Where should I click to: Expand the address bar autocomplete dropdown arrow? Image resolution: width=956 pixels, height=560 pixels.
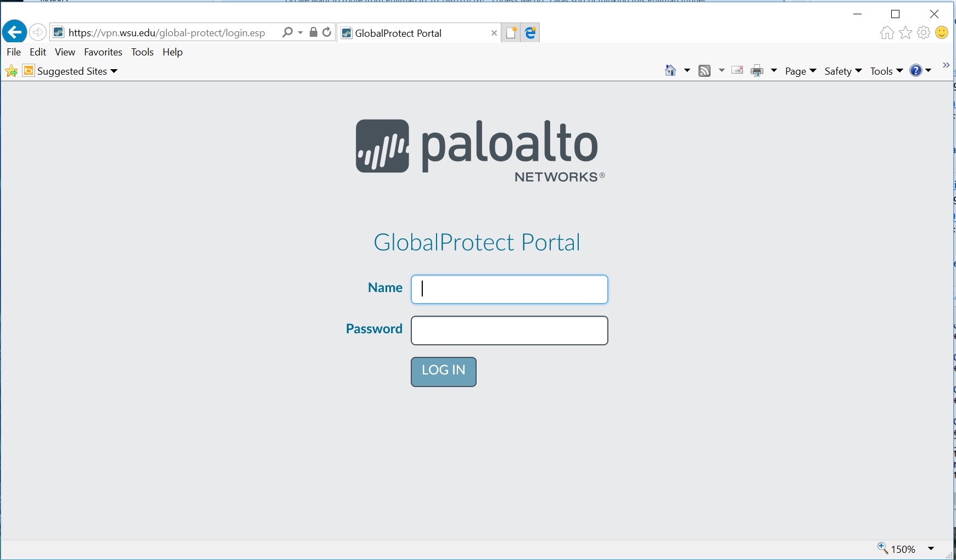point(300,32)
